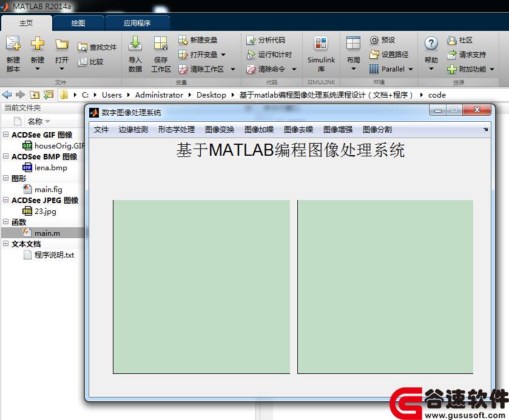Select main.fig in the file list

[42, 190]
